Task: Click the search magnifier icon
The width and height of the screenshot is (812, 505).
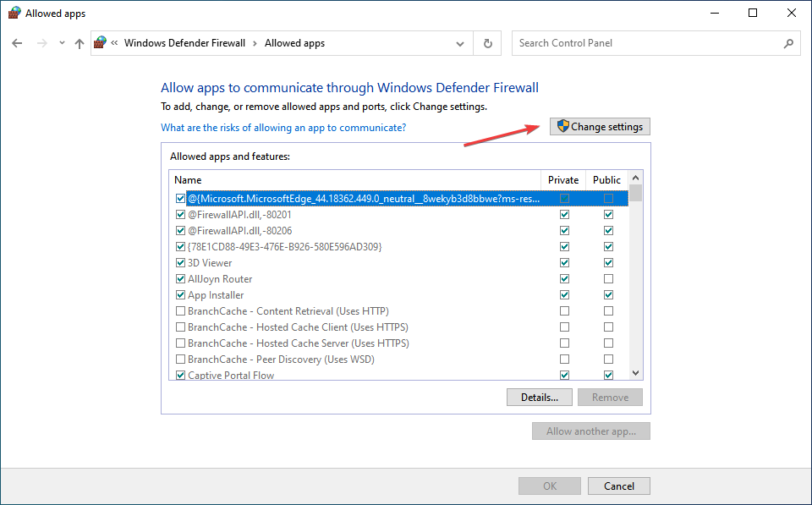Action: (788, 43)
